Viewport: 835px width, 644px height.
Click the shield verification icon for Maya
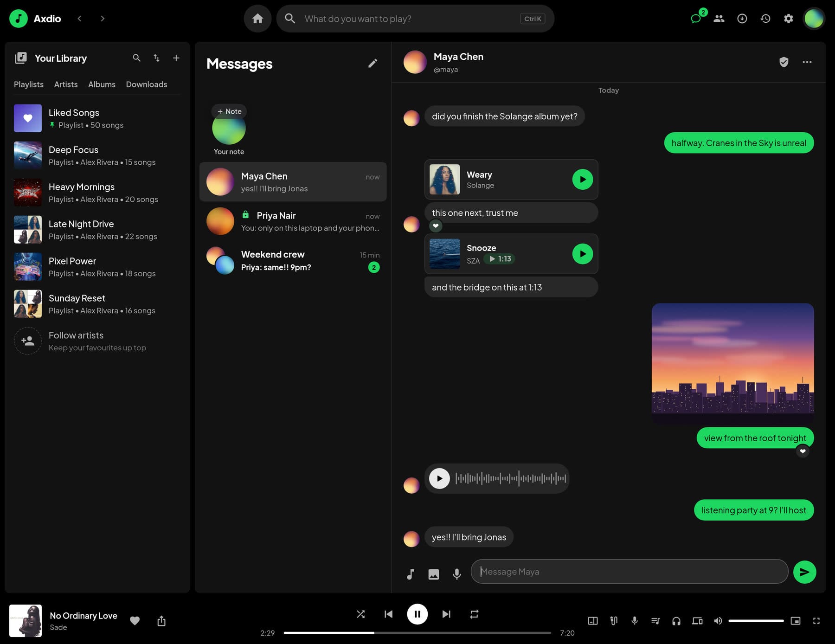pos(784,62)
